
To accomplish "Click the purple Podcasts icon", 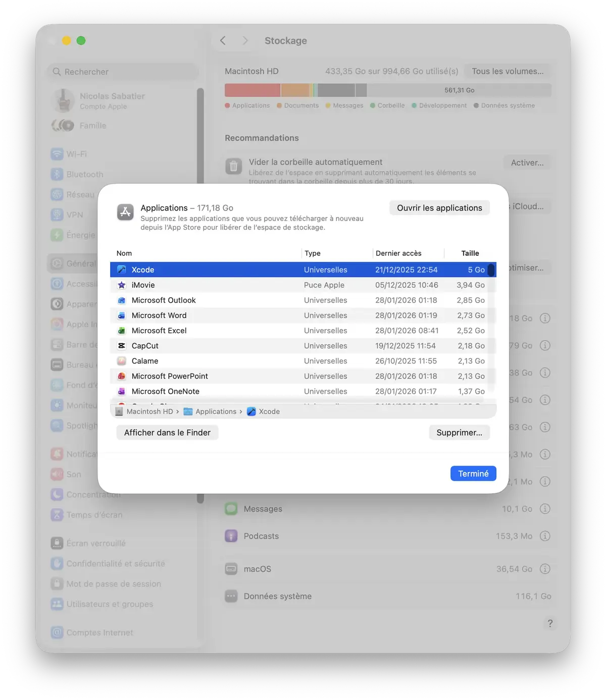I will (x=231, y=536).
